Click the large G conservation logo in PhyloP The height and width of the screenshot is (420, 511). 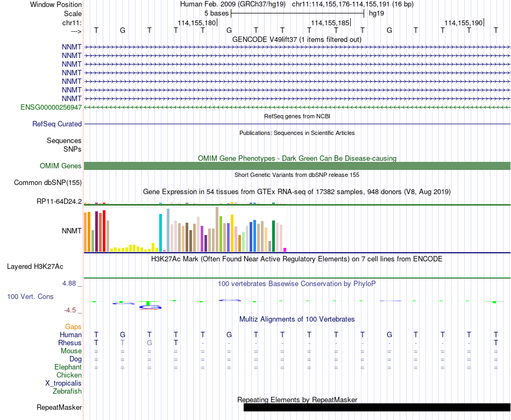click(150, 307)
